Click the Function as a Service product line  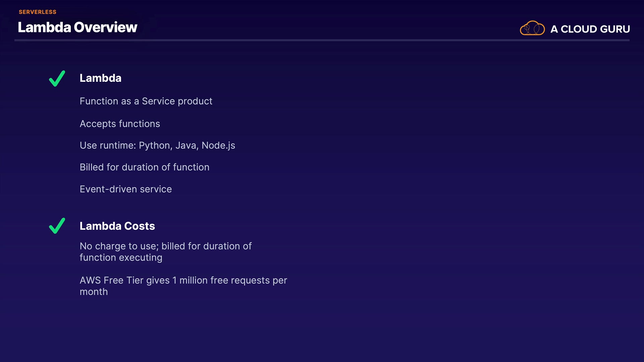coord(146,101)
